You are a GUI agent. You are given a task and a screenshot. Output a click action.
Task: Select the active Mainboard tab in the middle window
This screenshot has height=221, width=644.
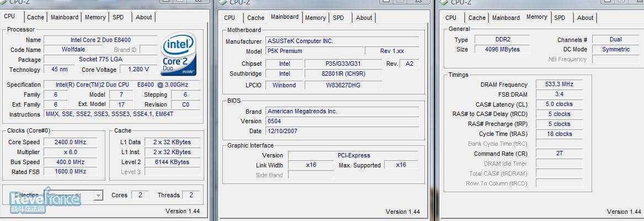point(285,17)
